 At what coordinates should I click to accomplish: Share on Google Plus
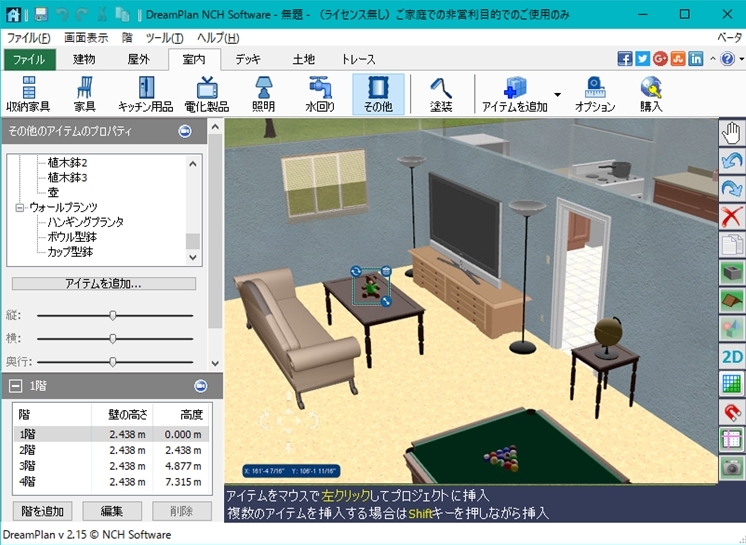660,59
